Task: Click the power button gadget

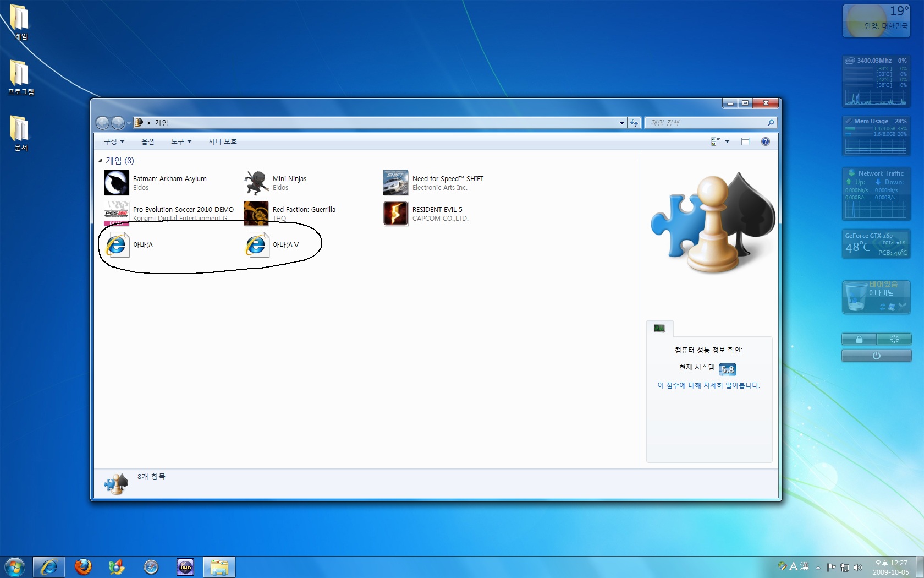Action: 876,356
